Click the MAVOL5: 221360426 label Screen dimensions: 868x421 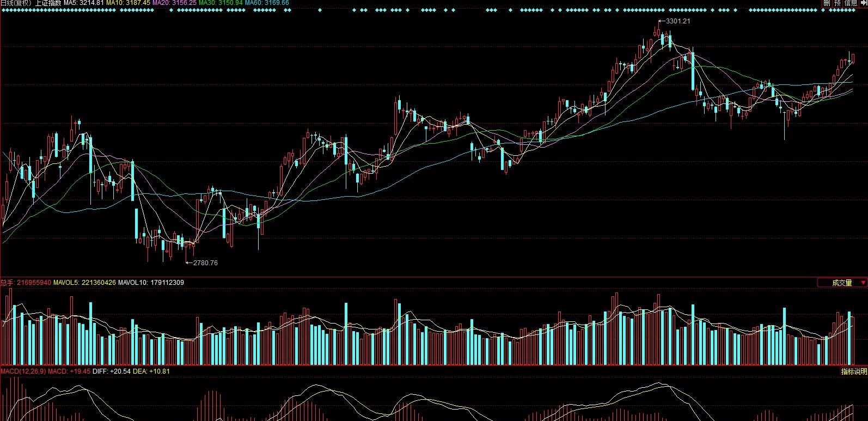click(84, 283)
